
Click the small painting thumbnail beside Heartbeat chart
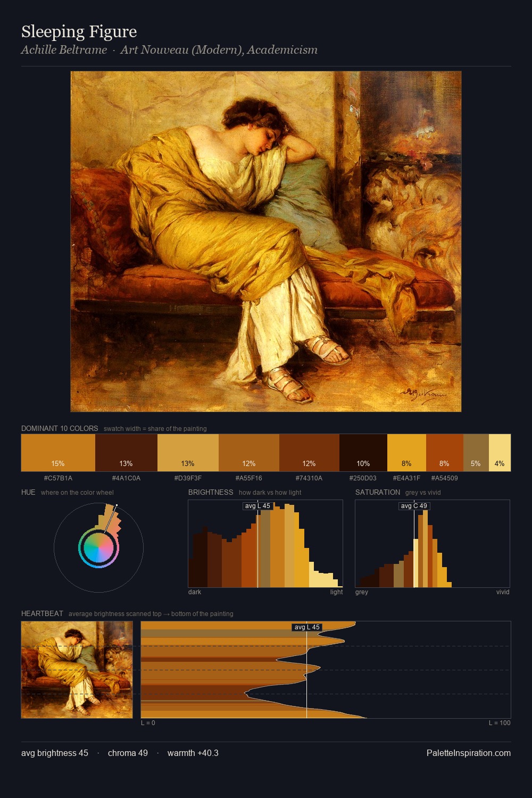click(77, 670)
